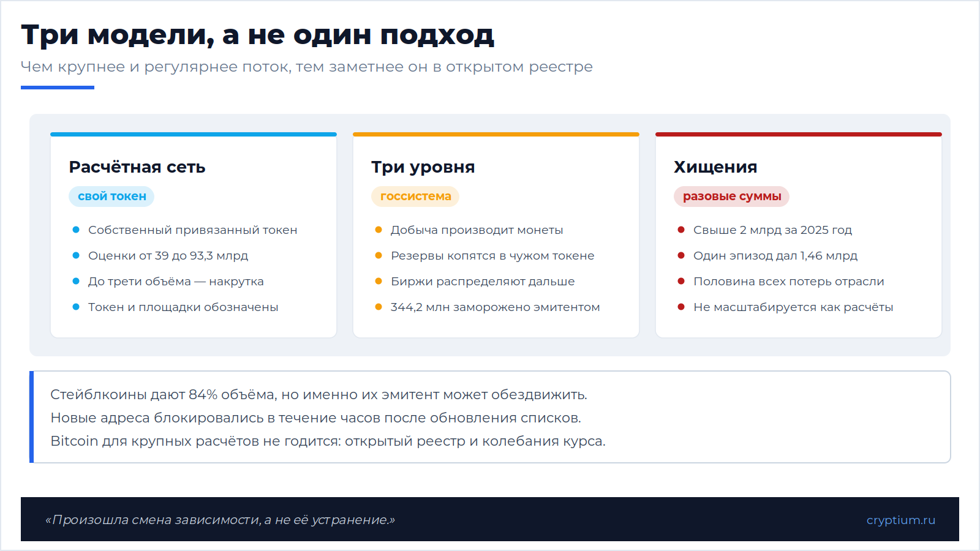Click the quote 'Произошла смена зависимости'

[x=220, y=520]
